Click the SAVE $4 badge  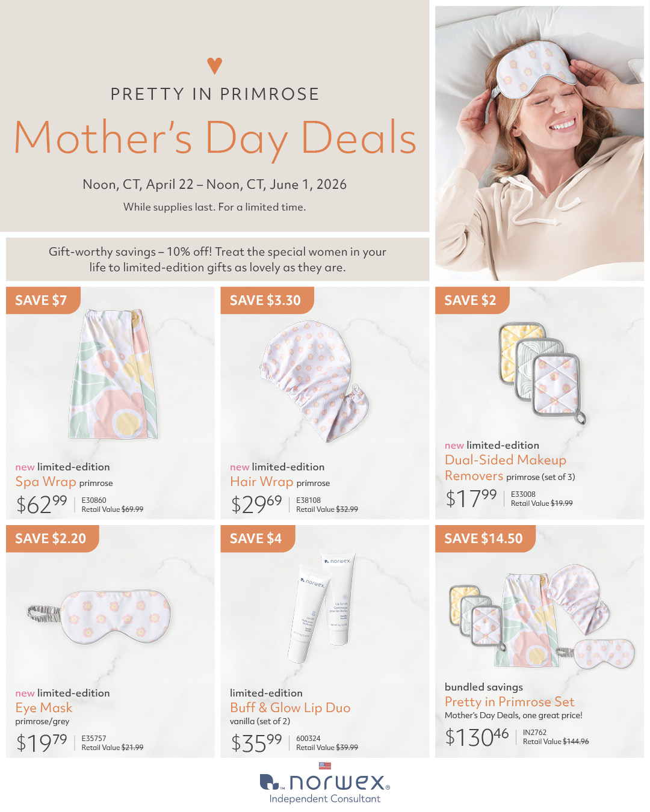[256, 538]
